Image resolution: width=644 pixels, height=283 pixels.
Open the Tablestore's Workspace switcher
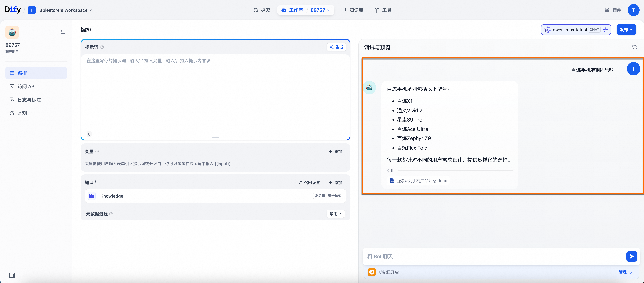point(60,10)
